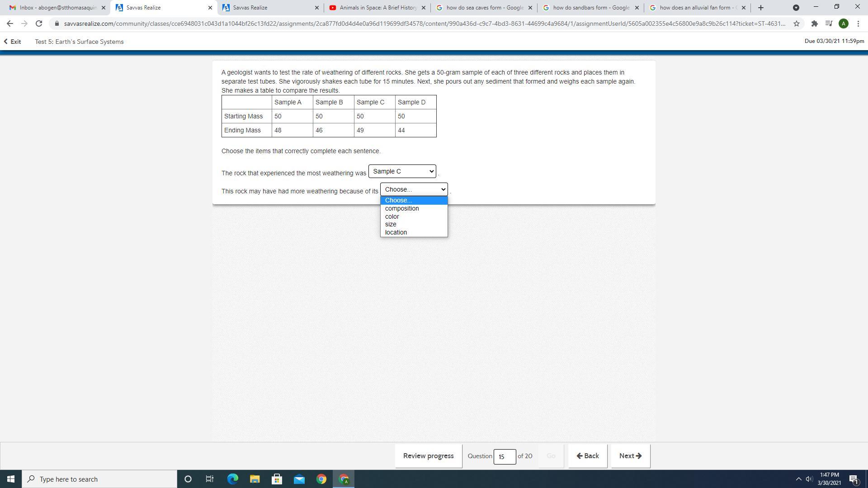Click Review progress button
The image size is (868, 488).
tap(428, 456)
